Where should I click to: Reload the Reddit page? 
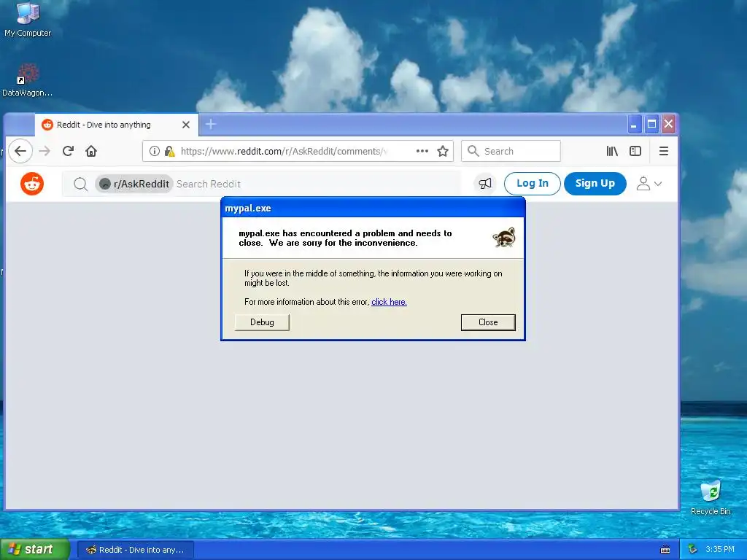pos(68,151)
